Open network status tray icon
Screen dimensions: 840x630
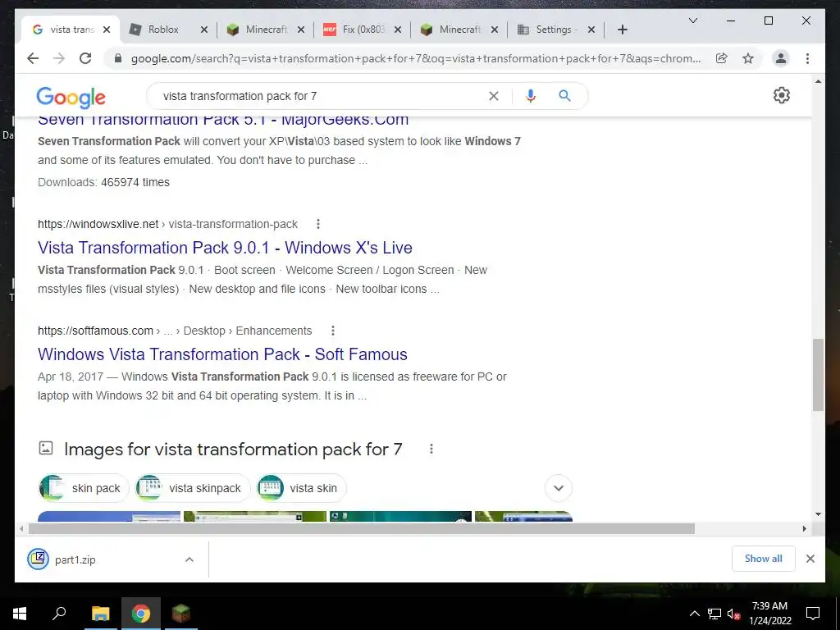(714, 614)
